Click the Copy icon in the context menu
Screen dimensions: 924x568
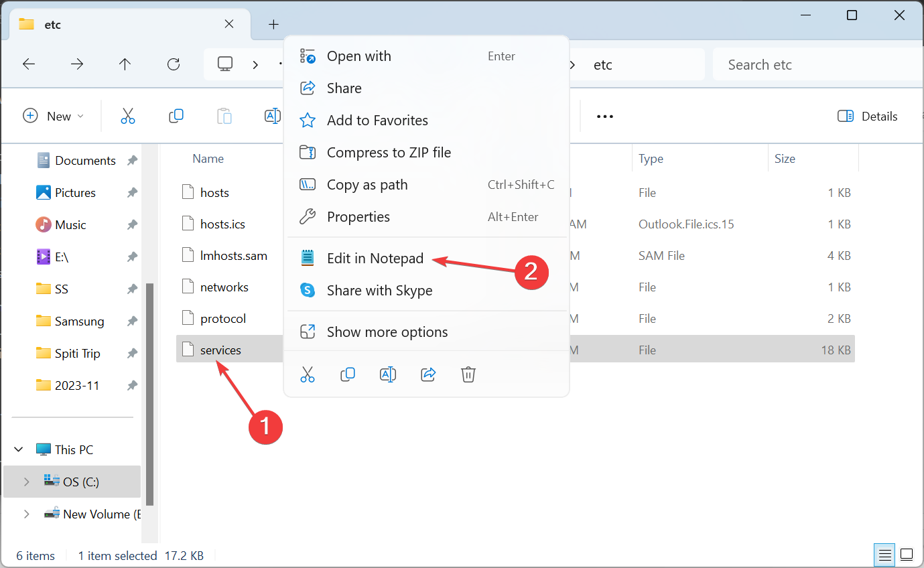(x=348, y=374)
